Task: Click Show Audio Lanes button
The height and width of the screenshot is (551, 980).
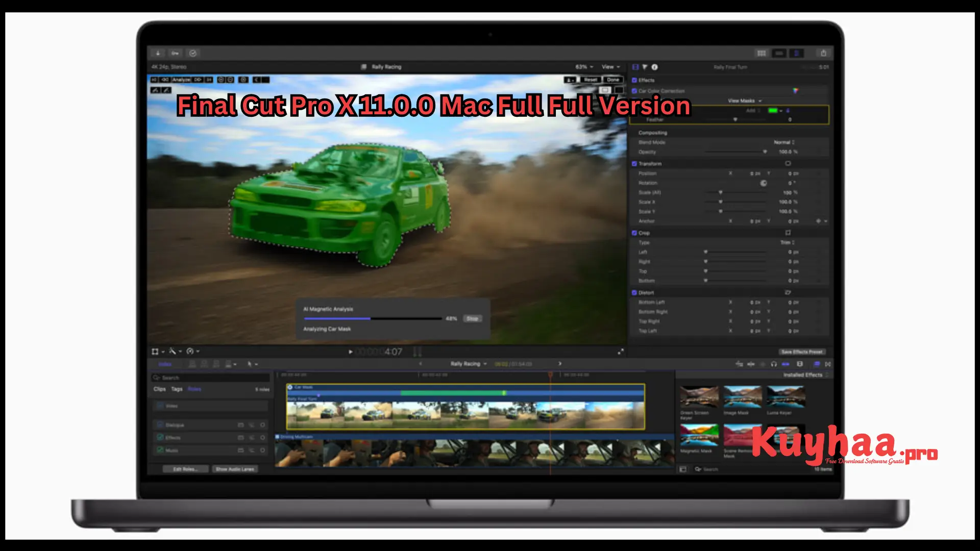Action: (235, 469)
